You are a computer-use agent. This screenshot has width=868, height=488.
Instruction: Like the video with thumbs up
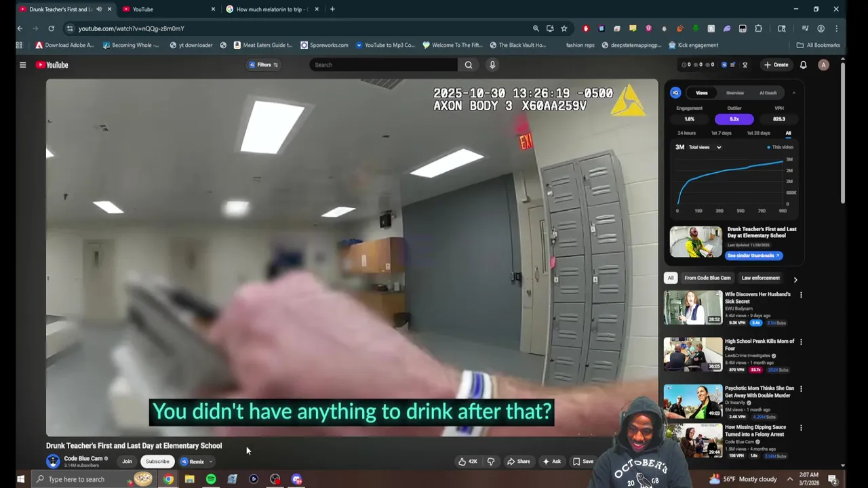[x=468, y=462]
